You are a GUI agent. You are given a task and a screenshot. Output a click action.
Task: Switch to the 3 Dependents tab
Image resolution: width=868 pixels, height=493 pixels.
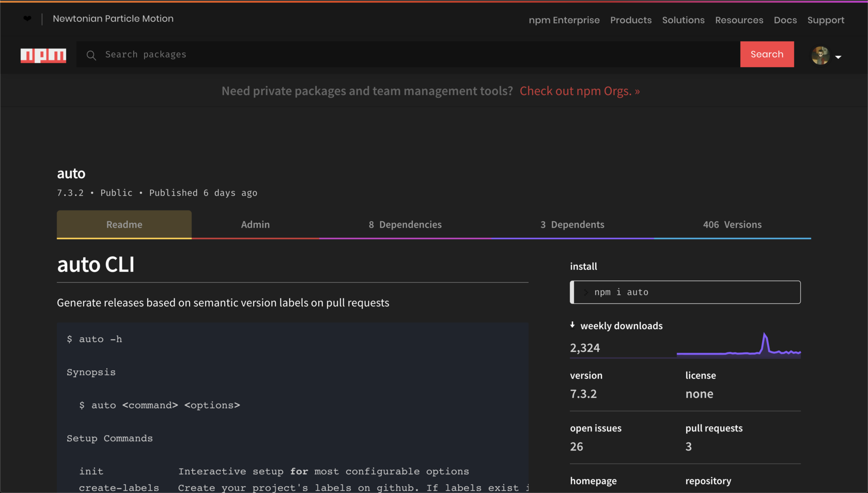pyautogui.click(x=572, y=224)
